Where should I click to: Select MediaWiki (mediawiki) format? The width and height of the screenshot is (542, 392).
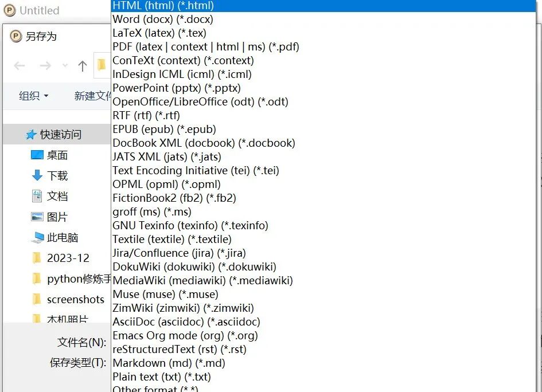(323, 280)
